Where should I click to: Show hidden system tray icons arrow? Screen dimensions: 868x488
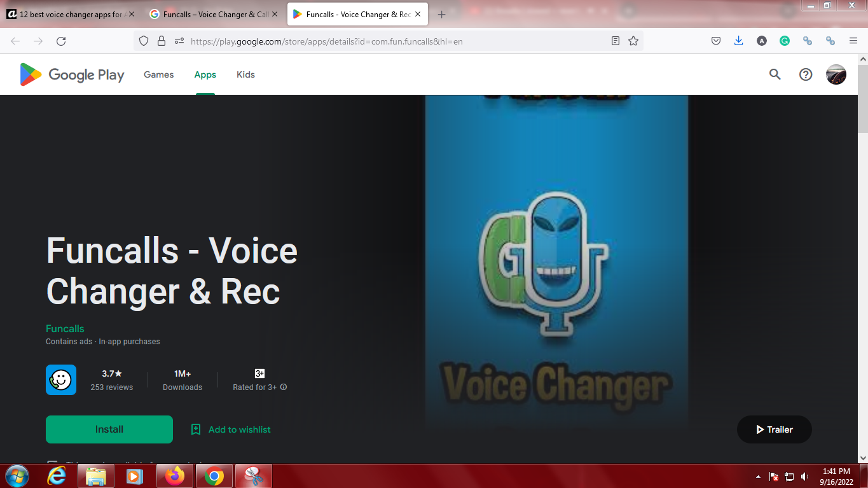pos(758,477)
